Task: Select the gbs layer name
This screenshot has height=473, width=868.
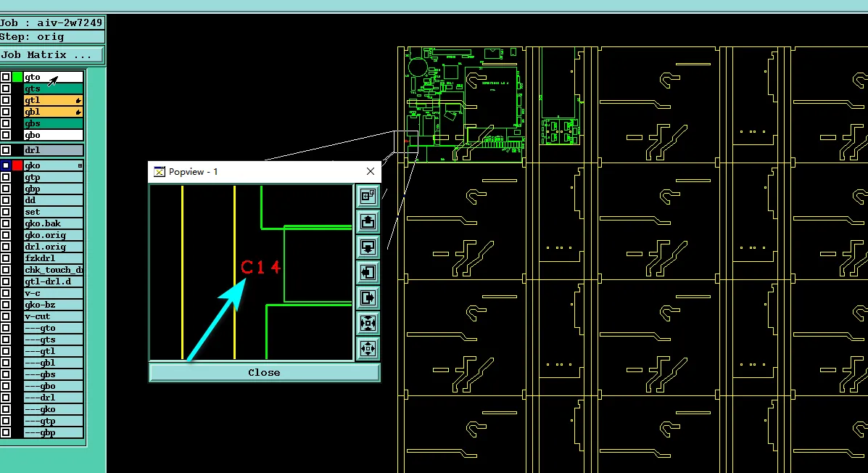Action: [x=53, y=123]
